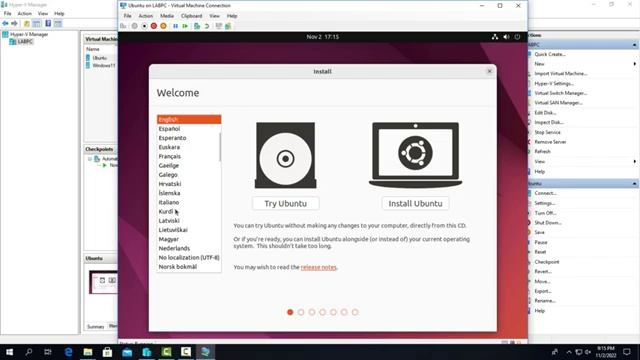
Task: Open File Explorer from the taskbar
Action: tap(88, 352)
